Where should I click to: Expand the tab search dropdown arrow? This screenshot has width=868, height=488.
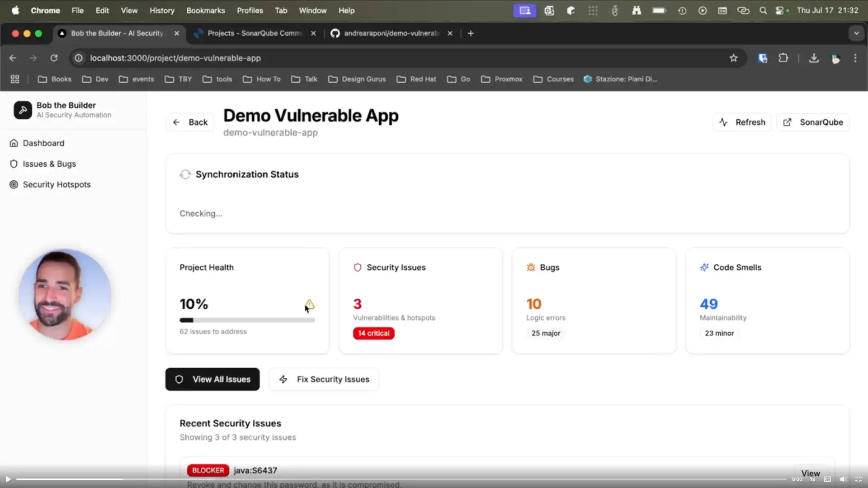coord(856,33)
